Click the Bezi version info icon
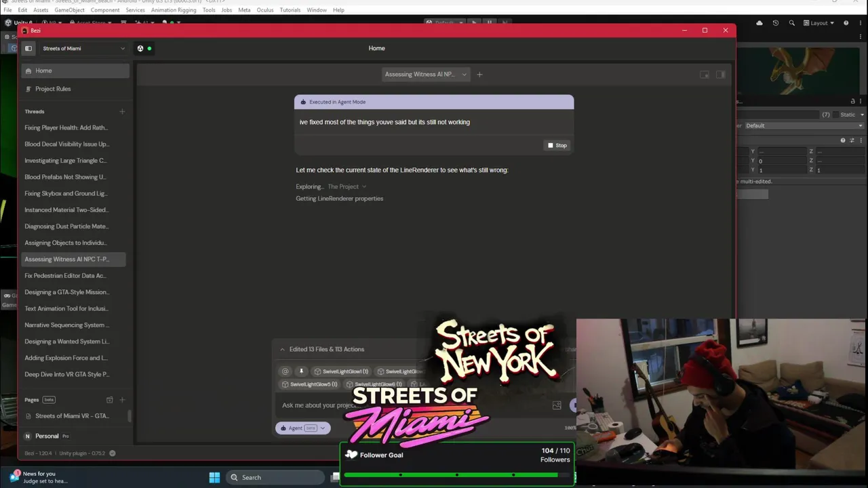Image resolution: width=868 pixels, height=488 pixels. [113, 453]
